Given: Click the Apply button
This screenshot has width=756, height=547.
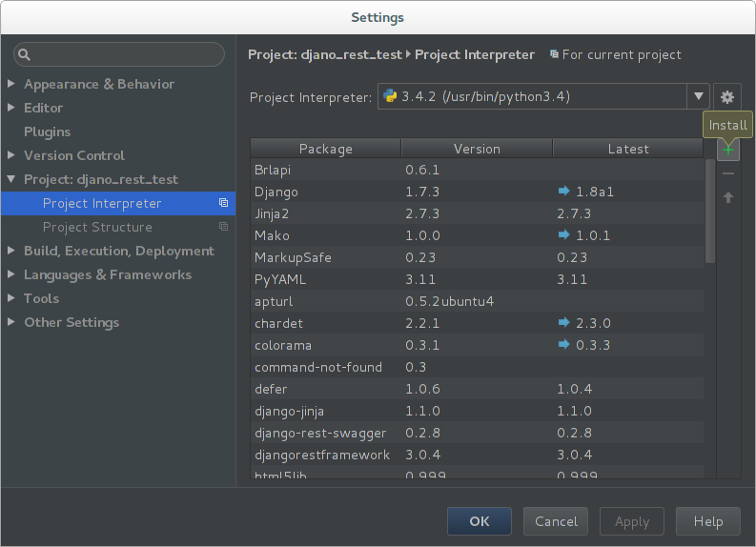Looking at the screenshot, I should click(x=632, y=521).
